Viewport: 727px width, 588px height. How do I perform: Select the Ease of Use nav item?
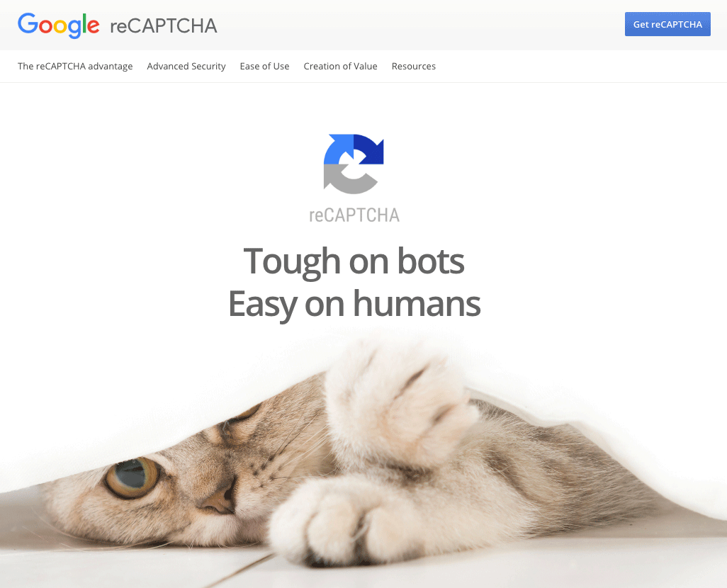(264, 67)
